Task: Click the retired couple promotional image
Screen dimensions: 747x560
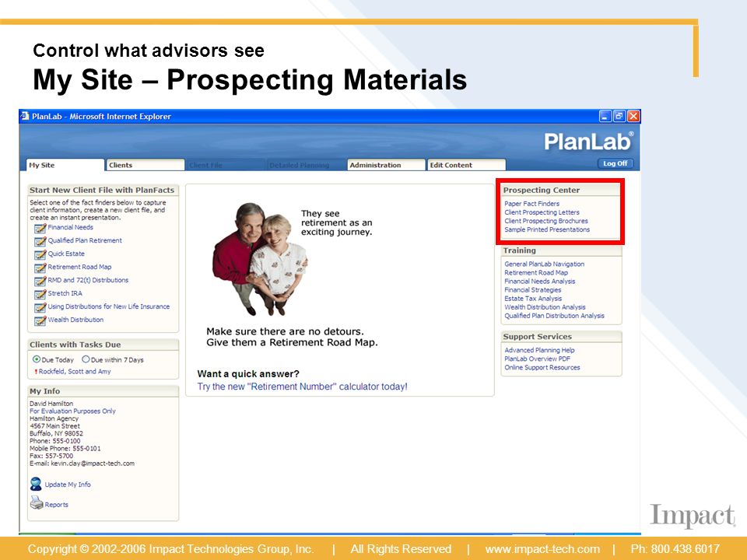Action: (x=260, y=259)
